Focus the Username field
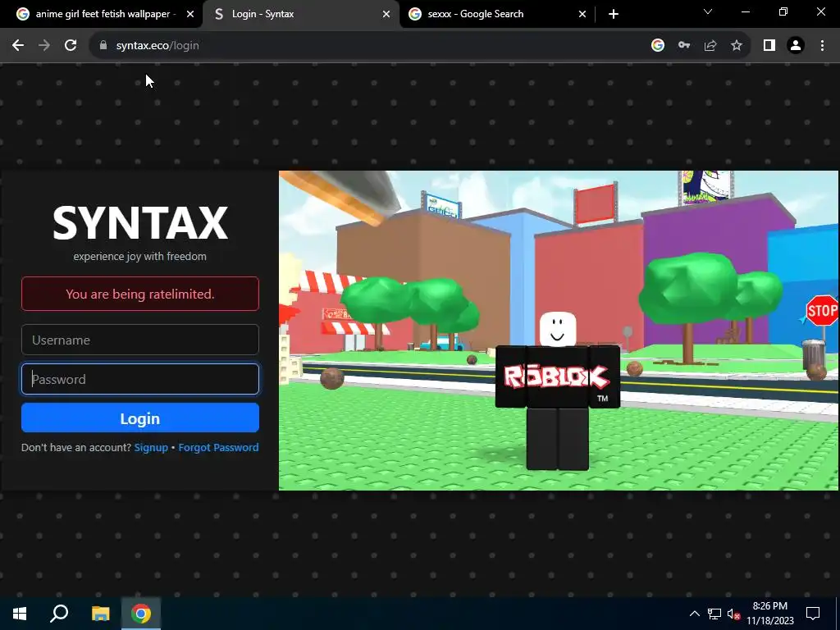Screen dimensions: 840x630 (x=140, y=340)
